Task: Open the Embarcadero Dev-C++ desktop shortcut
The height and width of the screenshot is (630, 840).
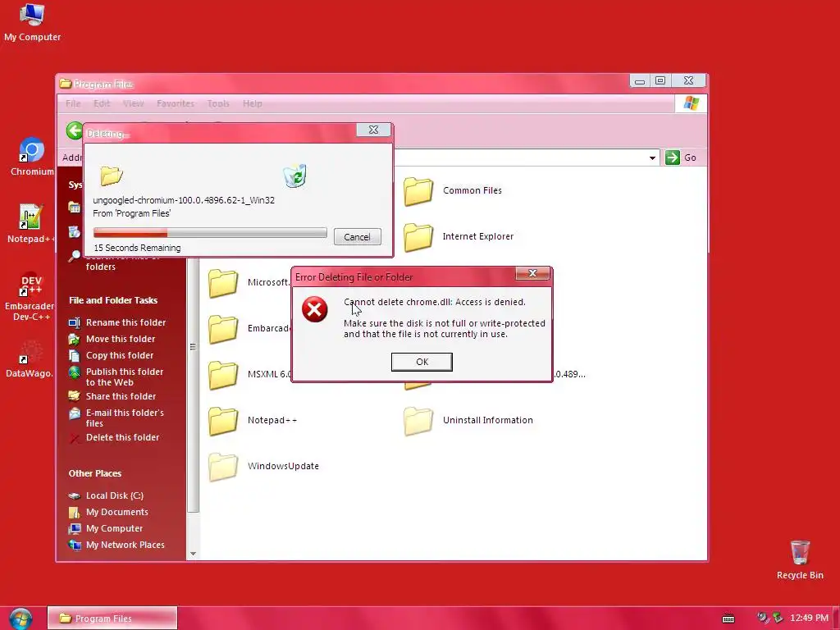Action: [x=30, y=297]
